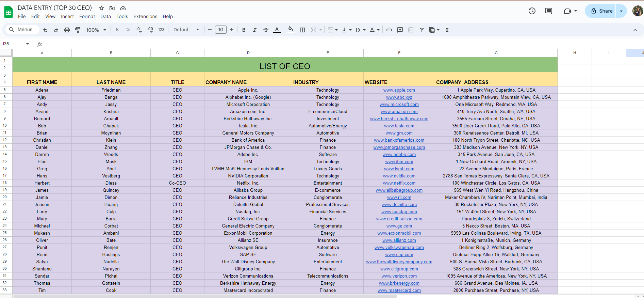Insert a link using the link icon
The height and width of the screenshot is (298, 644).
pyautogui.click(x=389, y=30)
